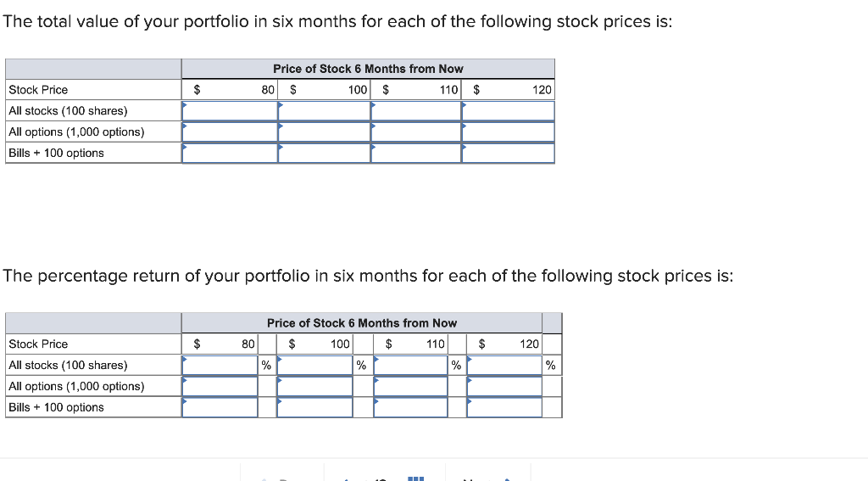Screen dimensions: 868x481
Task: Select Bills + 100 options value cell under $110
Action: [416, 153]
